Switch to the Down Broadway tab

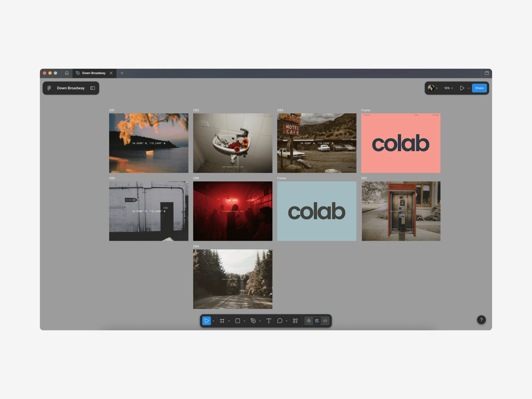click(94, 73)
